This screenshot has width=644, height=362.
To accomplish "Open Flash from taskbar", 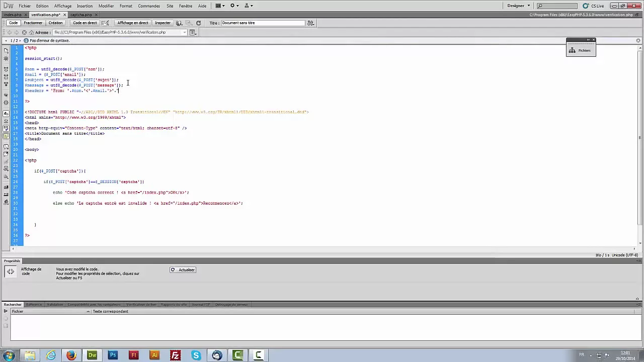I will click(x=134, y=355).
